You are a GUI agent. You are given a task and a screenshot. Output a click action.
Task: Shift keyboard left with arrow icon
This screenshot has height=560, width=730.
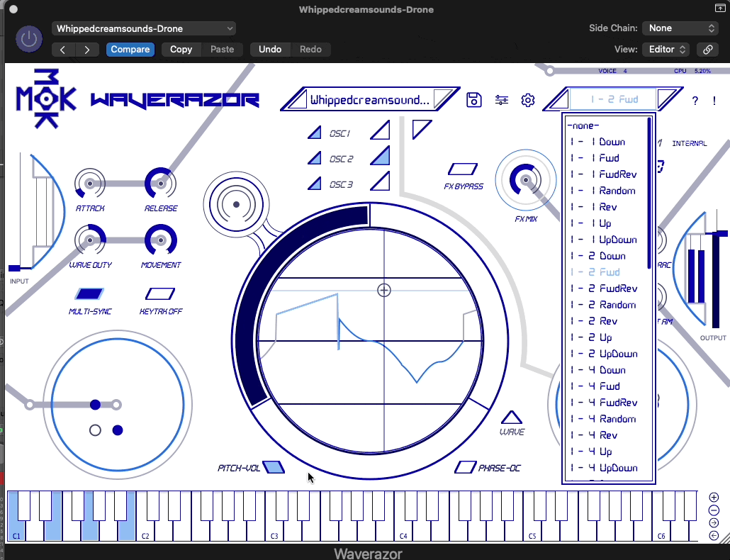(714, 536)
